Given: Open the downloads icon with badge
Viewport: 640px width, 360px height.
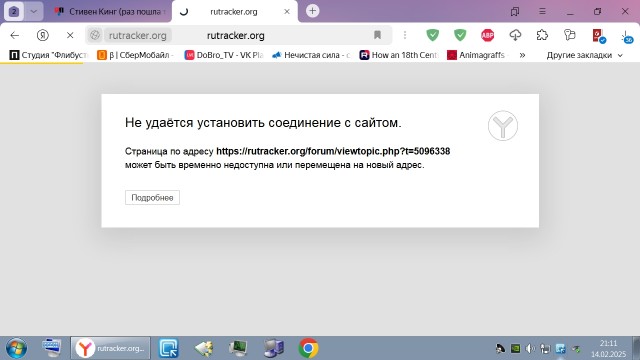Looking at the screenshot, I should pos(627,37).
